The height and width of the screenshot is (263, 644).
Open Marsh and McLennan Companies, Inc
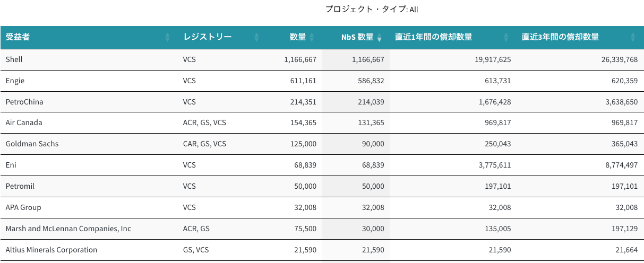tap(68, 229)
